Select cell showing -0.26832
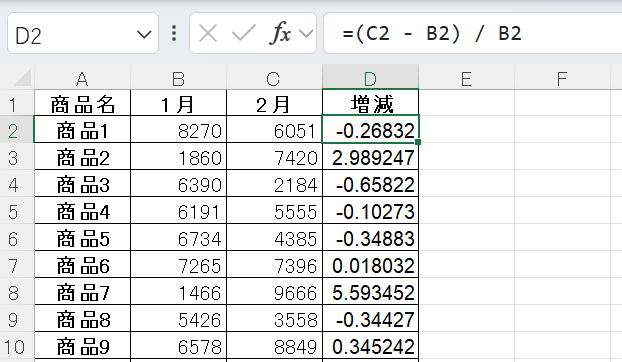This screenshot has height=362, width=622. point(371,130)
